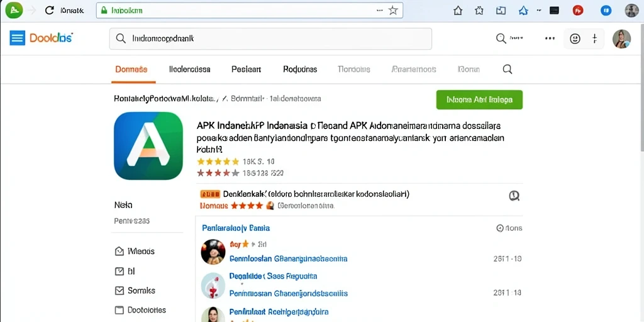Click the app logo with letter A

tap(148, 146)
